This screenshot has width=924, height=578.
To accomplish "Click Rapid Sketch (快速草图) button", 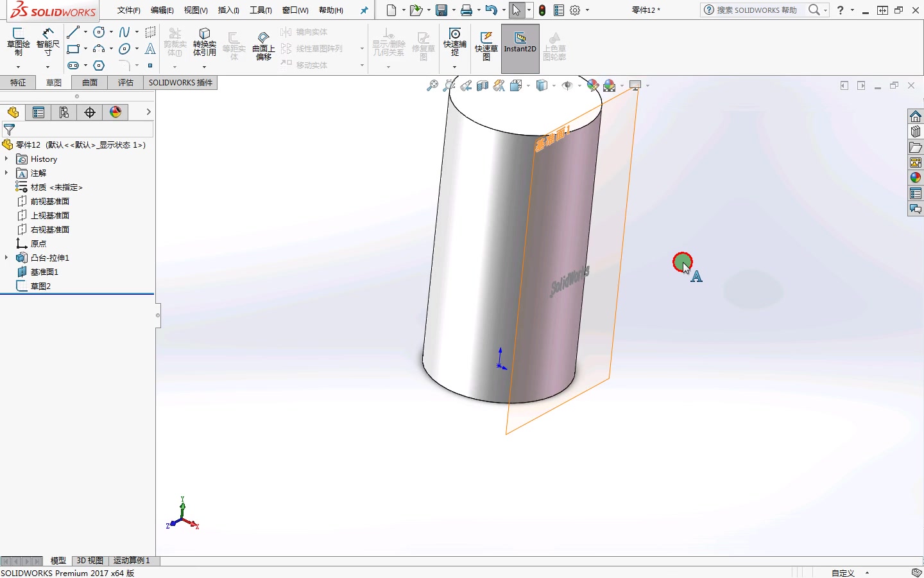I will tap(486, 45).
